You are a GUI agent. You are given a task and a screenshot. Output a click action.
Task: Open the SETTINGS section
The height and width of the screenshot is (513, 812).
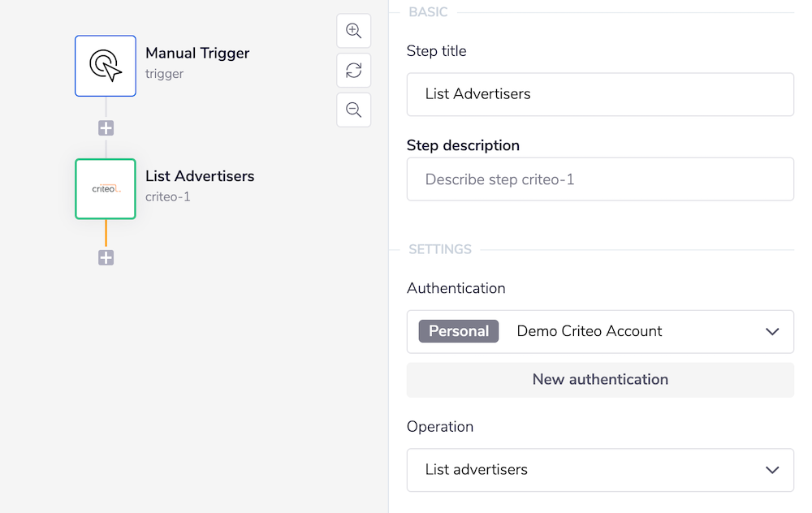click(439, 249)
